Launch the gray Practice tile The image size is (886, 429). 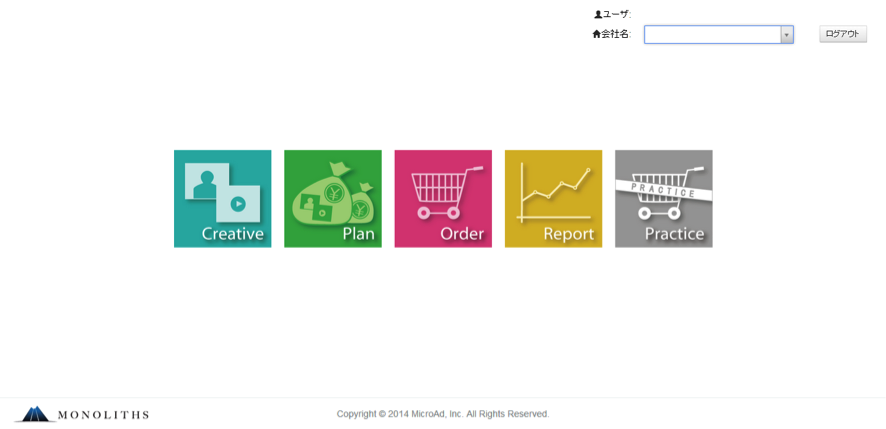pos(663,199)
